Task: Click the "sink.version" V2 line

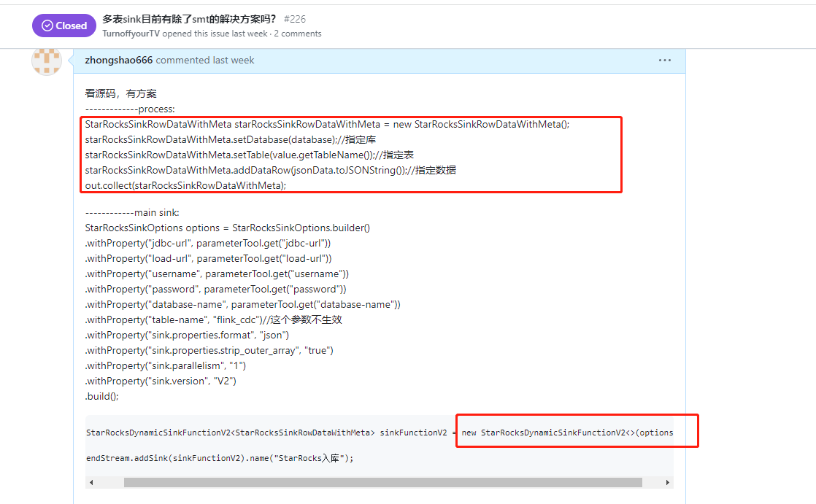Action: pyautogui.click(x=161, y=381)
